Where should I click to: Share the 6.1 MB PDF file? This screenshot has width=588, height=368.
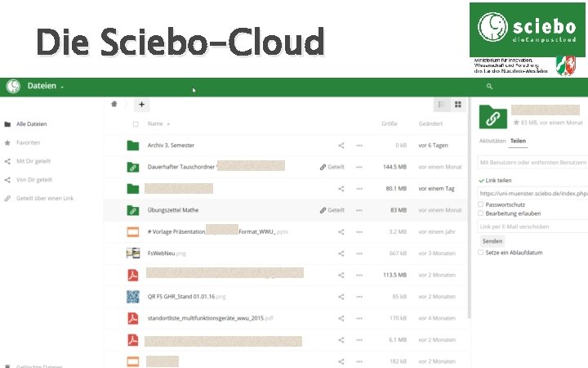(x=341, y=340)
